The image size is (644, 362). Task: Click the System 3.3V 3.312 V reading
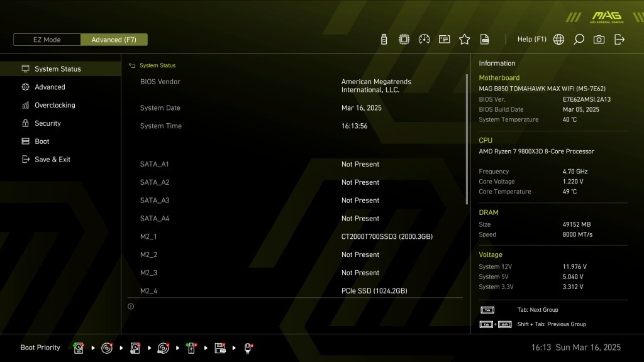[x=573, y=287]
